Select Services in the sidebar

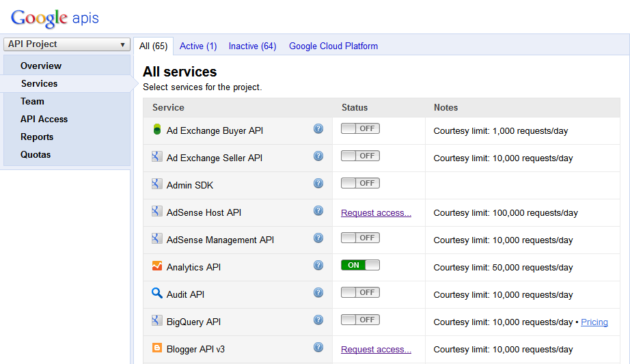click(x=40, y=83)
